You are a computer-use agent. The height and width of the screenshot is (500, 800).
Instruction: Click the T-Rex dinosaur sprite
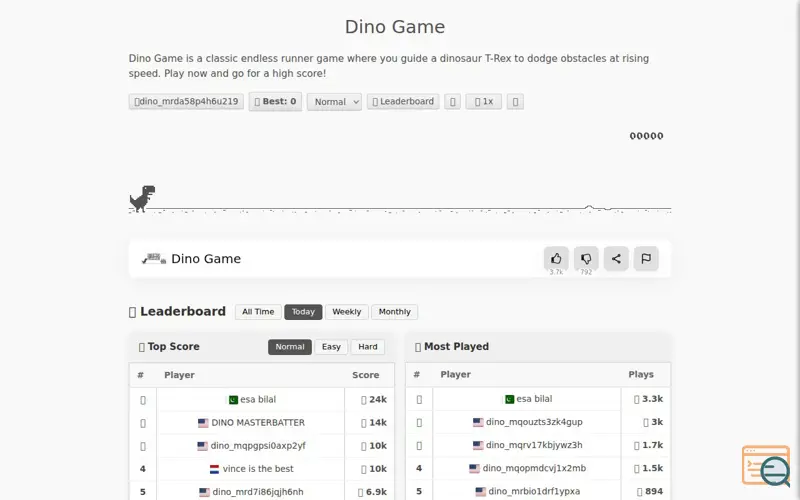[x=142, y=198]
